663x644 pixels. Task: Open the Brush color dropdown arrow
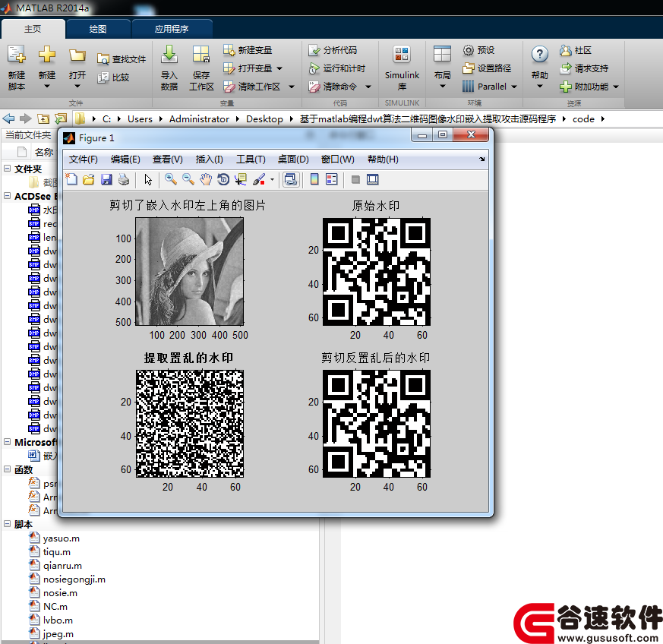click(x=272, y=180)
